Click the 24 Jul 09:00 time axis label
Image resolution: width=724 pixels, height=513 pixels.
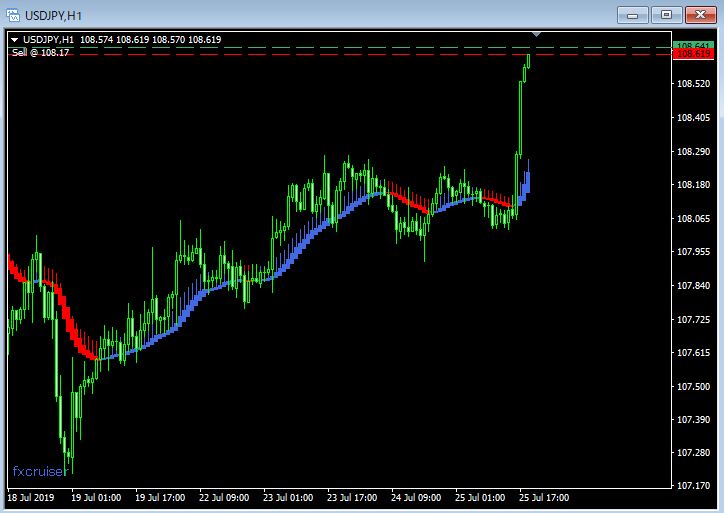(x=416, y=498)
